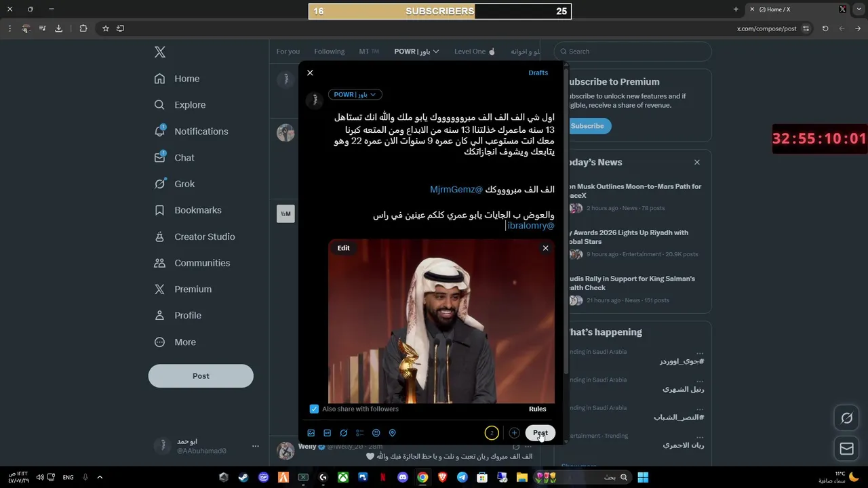Switch to the Level One tab
This screenshot has width=868, height=488.
(475, 52)
